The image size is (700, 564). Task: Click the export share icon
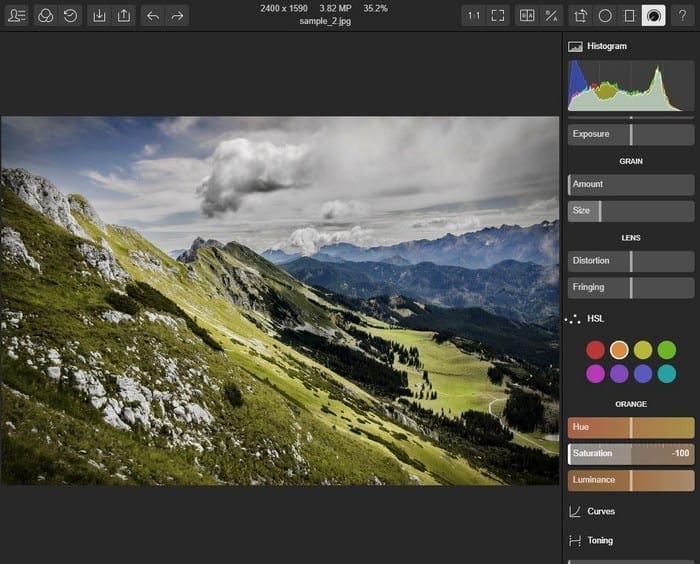pos(124,16)
